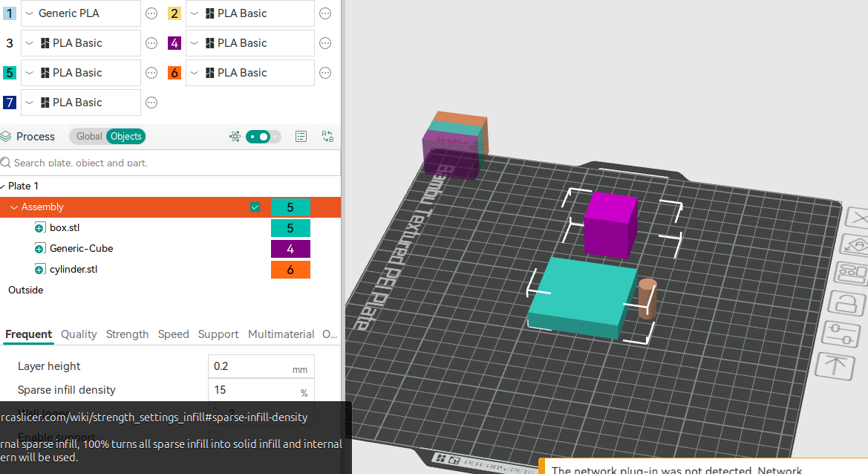Image resolution: width=868 pixels, height=474 pixels.
Task: Click the settings list icon in Process header
Action: coord(301,136)
